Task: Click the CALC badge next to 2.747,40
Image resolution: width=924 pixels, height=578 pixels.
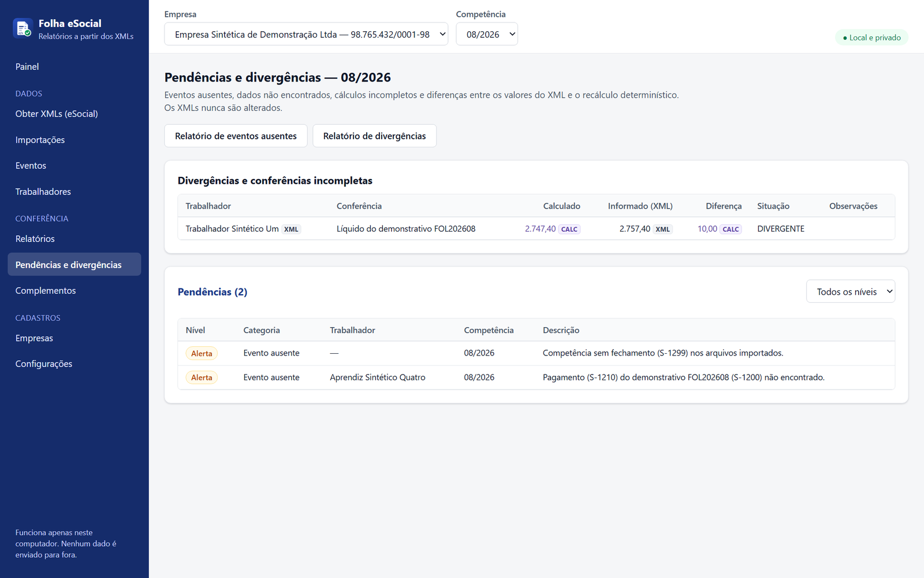Action: tap(569, 229)
